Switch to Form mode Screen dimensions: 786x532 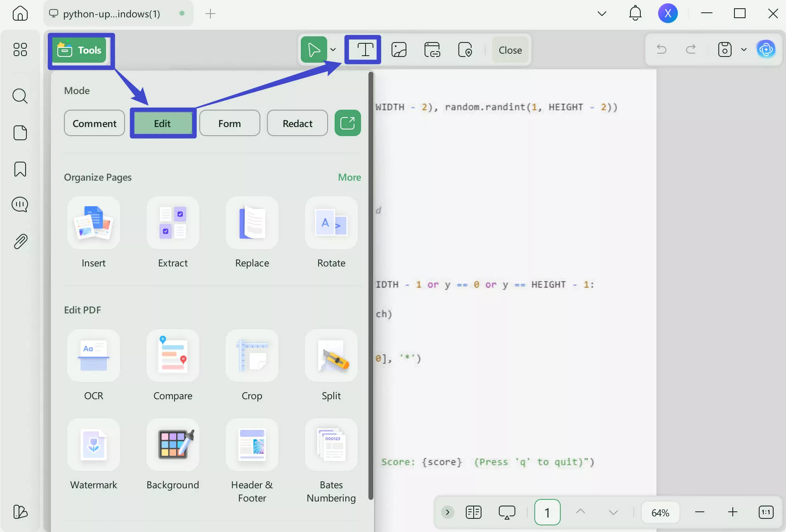pos(229,123)
